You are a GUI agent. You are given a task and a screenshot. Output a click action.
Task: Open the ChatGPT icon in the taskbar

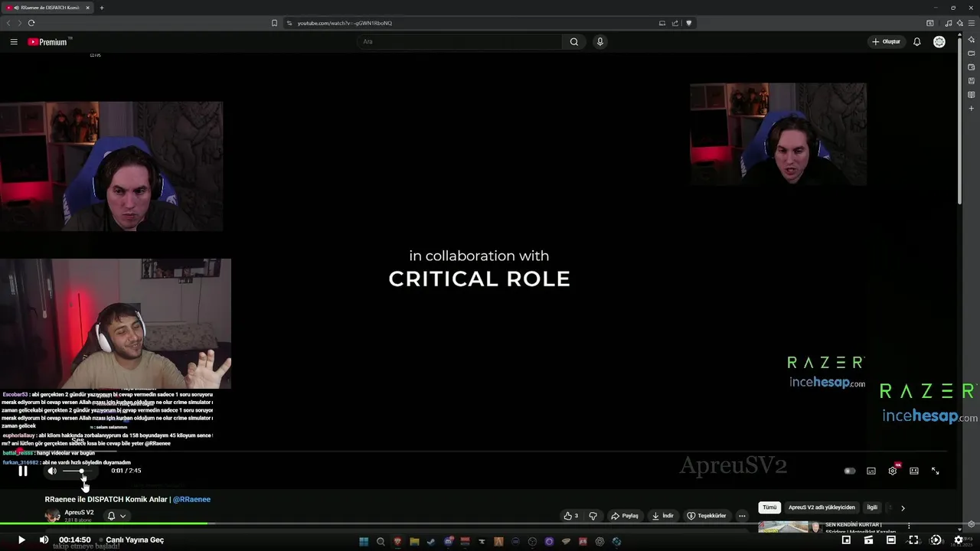pyautogui.click(x=599, y=542)
